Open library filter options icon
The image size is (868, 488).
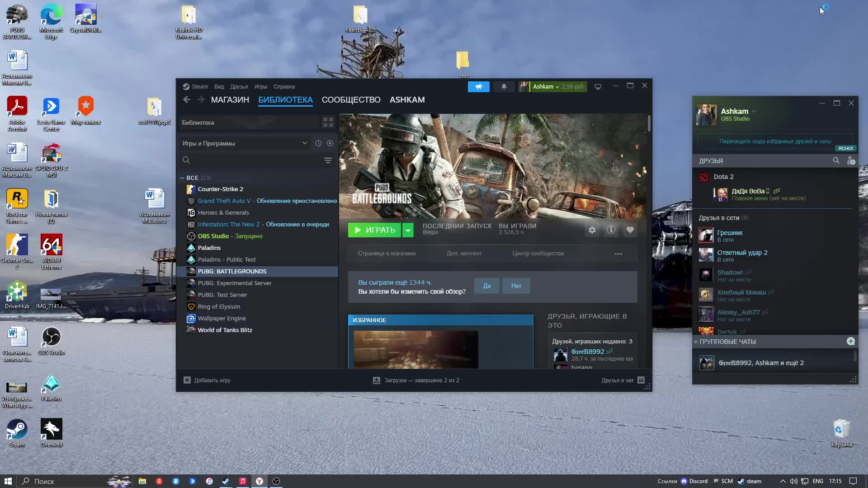(328, 160)
